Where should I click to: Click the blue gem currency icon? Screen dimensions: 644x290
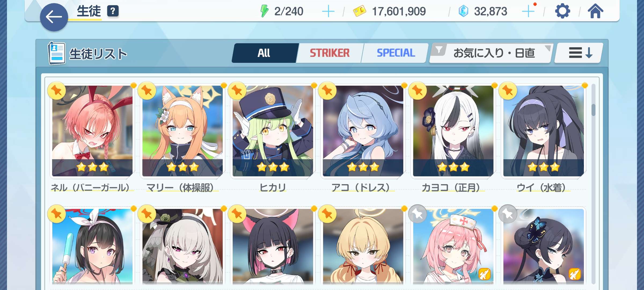[x=463, y=11]
